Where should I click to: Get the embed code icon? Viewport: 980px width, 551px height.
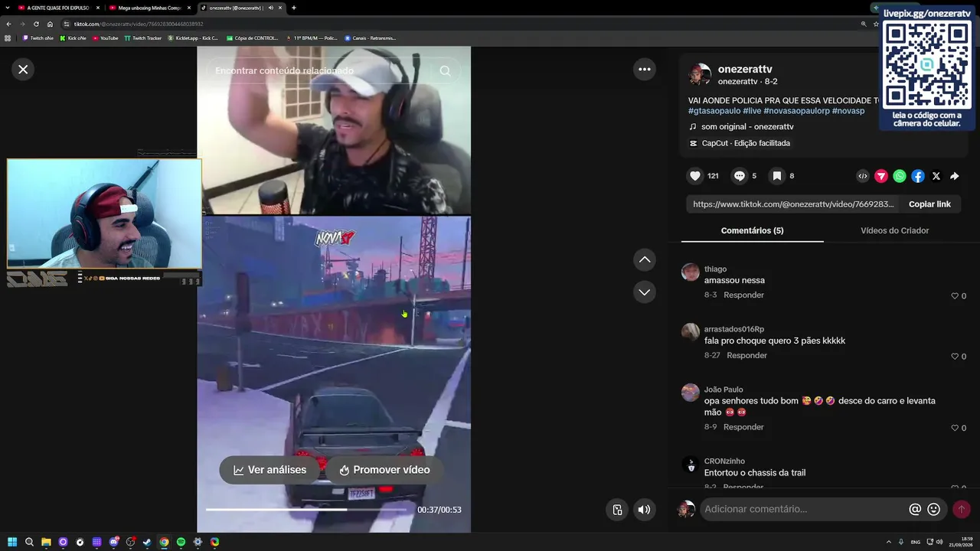[863, 176]
